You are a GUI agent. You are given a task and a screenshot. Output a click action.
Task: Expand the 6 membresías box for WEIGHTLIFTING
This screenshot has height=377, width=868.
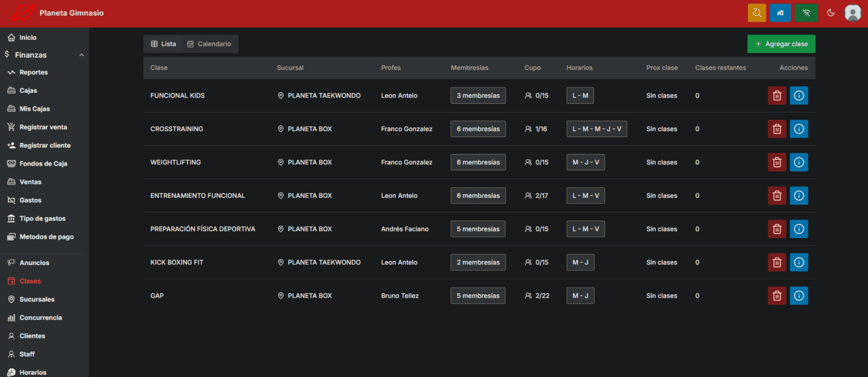(x=478, y=162)
